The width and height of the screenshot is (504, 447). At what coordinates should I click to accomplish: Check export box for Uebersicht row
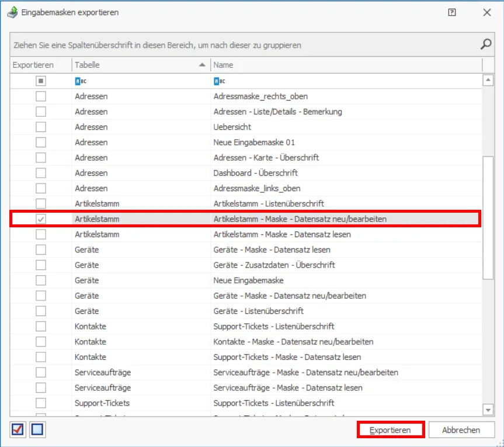pos(41,127)
